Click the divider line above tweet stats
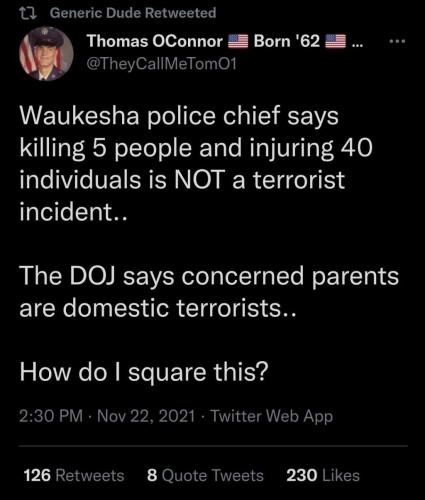The image size is (425, 500). click(213, 446)
